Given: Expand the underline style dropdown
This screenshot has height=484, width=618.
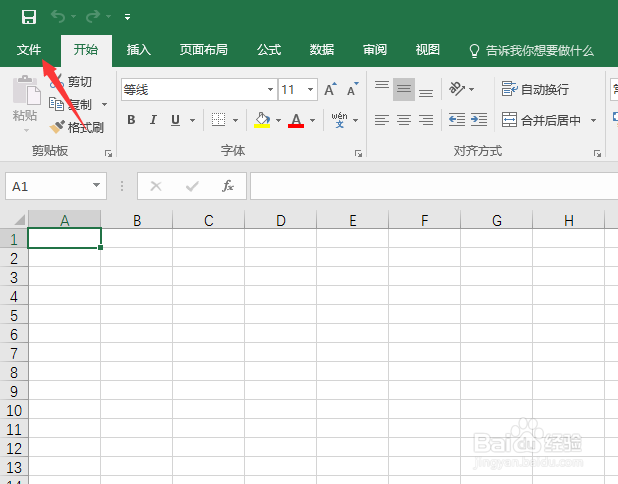Looking at the screenshot, I should (192, 120).
